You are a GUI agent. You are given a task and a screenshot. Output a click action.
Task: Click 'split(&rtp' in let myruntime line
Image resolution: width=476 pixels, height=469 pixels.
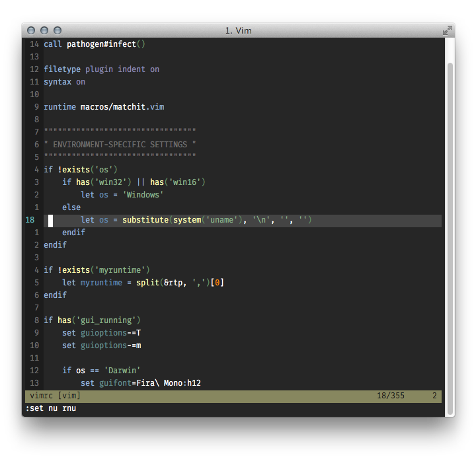[x=159, y=283]
